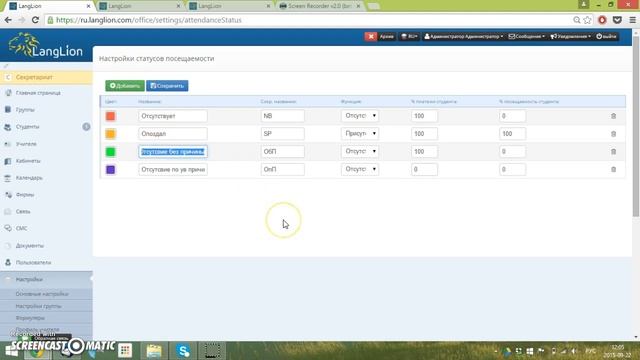Delete the Отсутствует status row
Screen dimensions: 640x360
click(613, 116)
